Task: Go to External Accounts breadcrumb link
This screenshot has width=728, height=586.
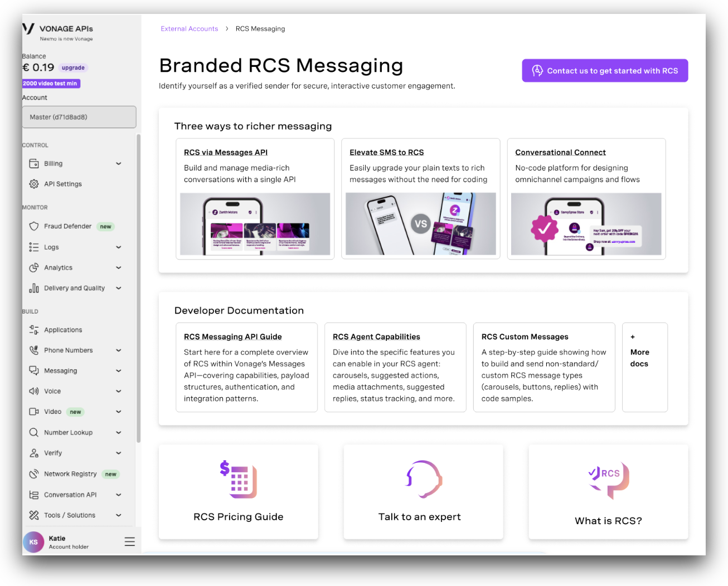Action: click(x=189, y=29)
